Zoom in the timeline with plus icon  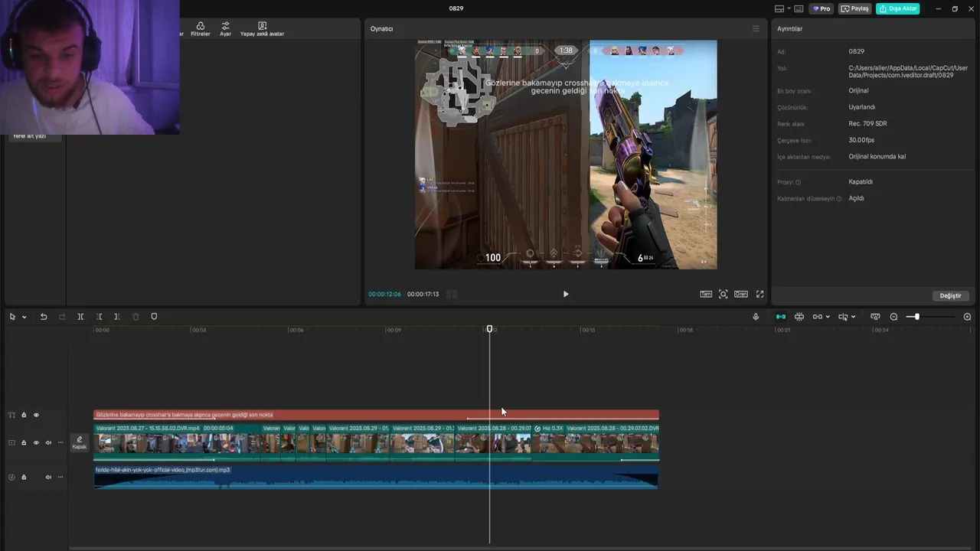pyautogui.click(x=967, y=317)
